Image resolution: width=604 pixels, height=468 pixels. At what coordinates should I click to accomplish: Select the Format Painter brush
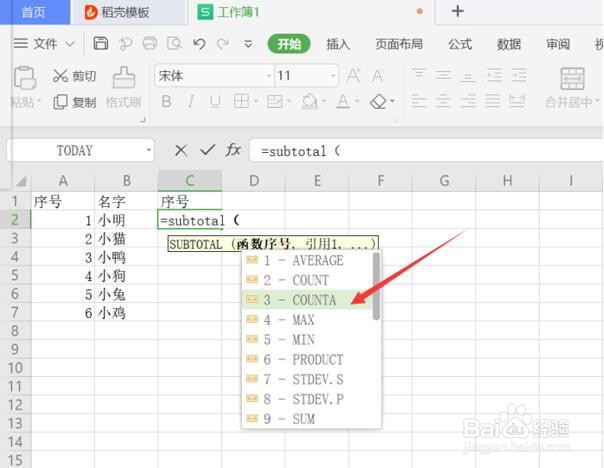124,78
